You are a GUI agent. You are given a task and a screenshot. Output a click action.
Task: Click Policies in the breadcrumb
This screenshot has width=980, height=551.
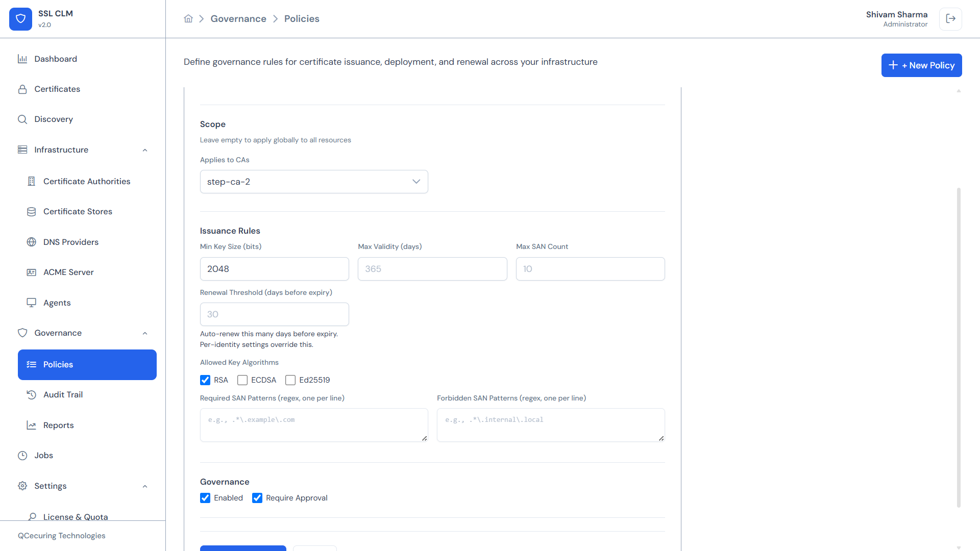302,19
